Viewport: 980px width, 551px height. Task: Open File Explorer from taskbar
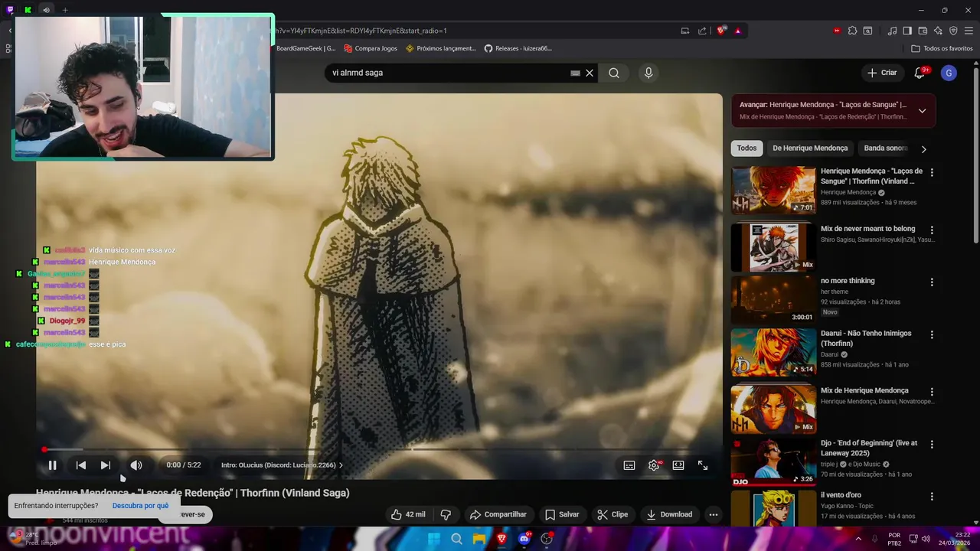click(479, 539)
